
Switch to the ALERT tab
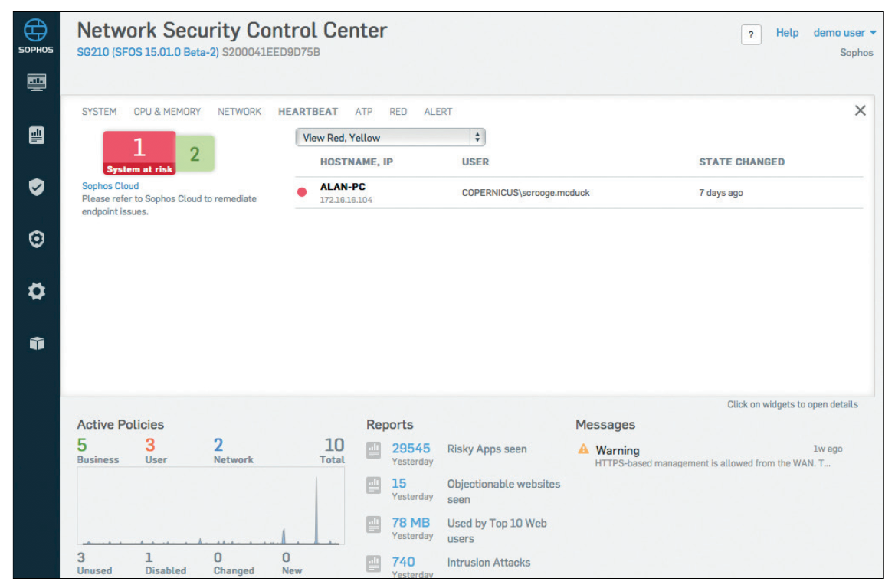pos(438,112)
